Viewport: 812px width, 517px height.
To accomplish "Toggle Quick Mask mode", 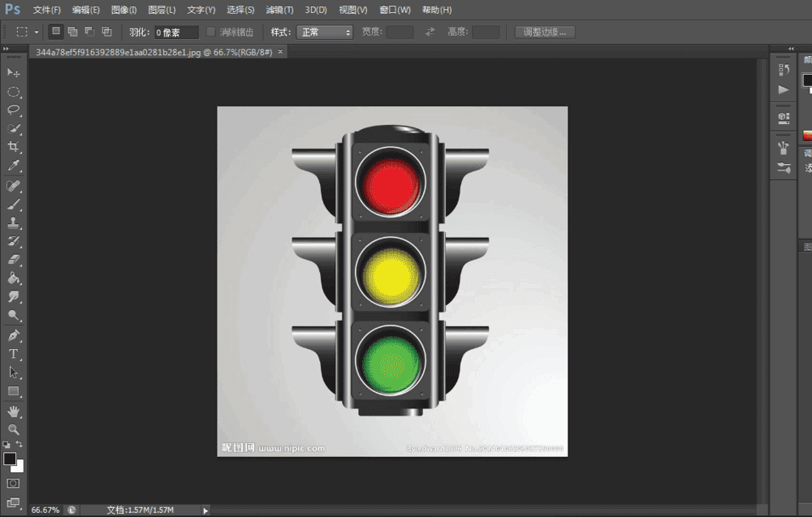I will click(14, 484).
